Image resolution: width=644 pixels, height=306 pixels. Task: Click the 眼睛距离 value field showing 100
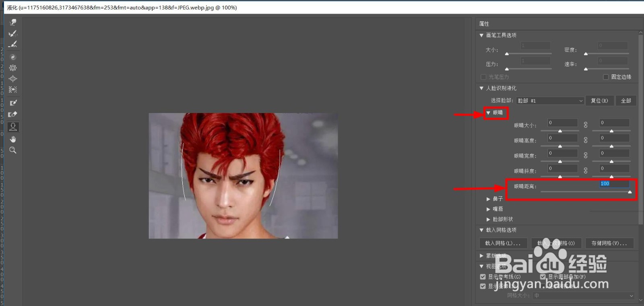click(614, 184)
